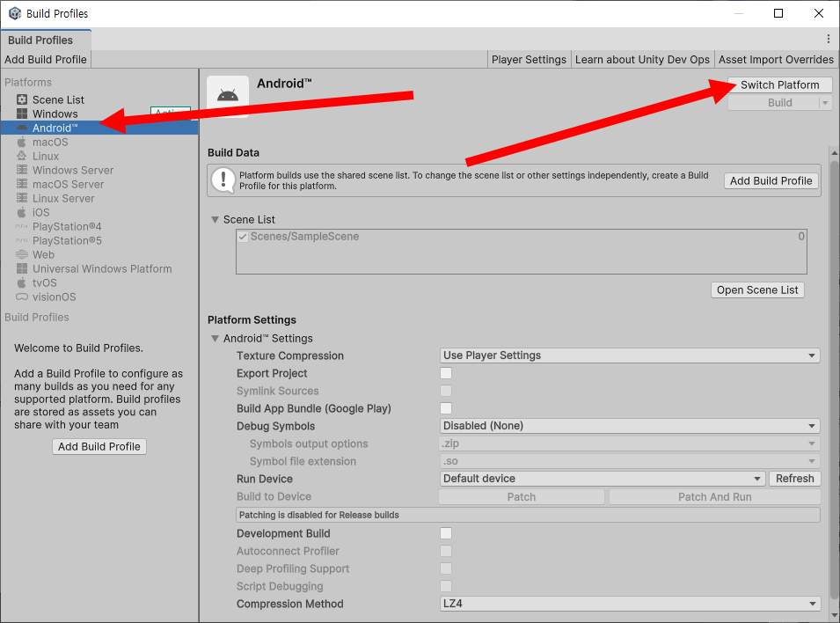This screenshot has width=840, height=623.
Task: Click the vertical scrollbar of settings panel
Action: [x=834, y=379]
